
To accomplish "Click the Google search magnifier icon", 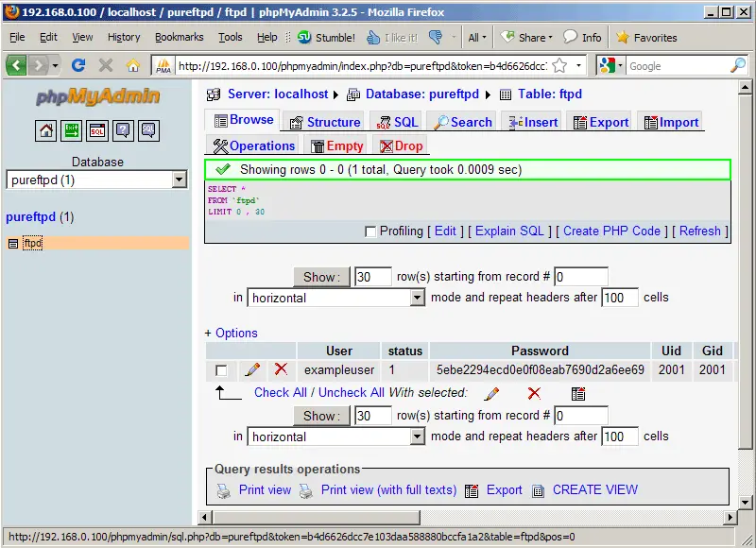I will [738, 65].
